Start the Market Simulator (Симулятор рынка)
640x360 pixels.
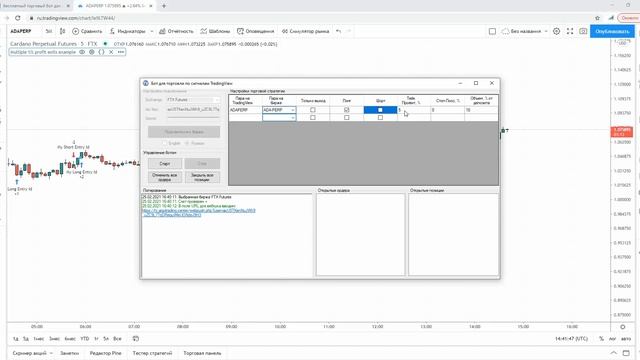(305, 31)
